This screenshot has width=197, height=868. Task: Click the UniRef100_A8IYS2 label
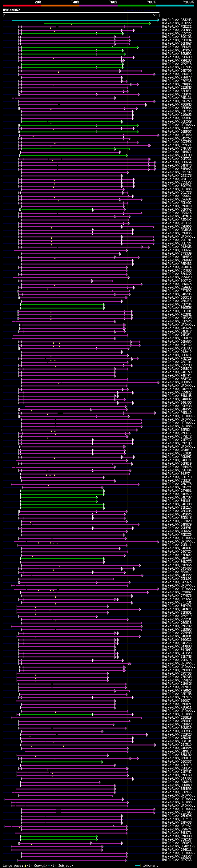(177, 826)
